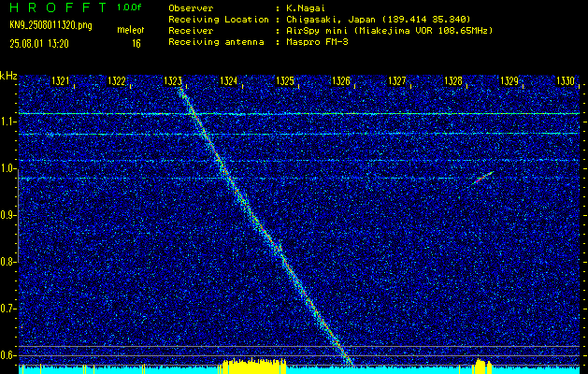Click the 1324 time marker
The image size is (588, 374).
pyautogui.click(x=228, y=81)
